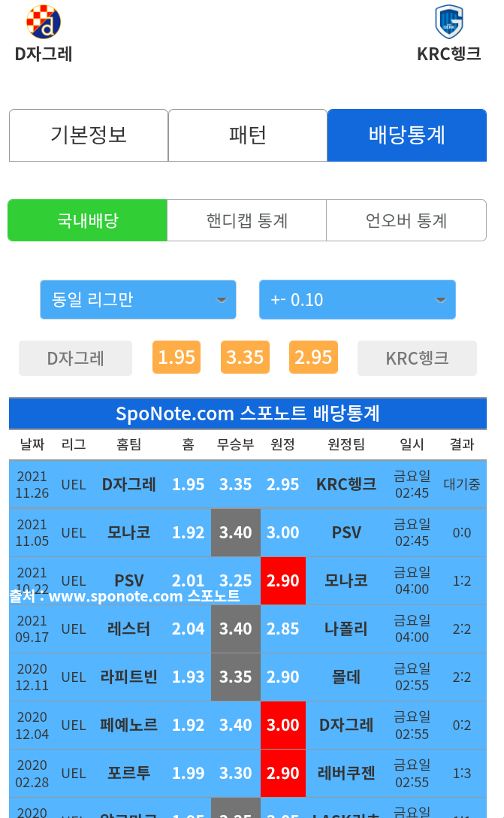This screenshot has height=818, width=504.
Task: Switch to 언오버 통계 view
Action: [406, 220]
